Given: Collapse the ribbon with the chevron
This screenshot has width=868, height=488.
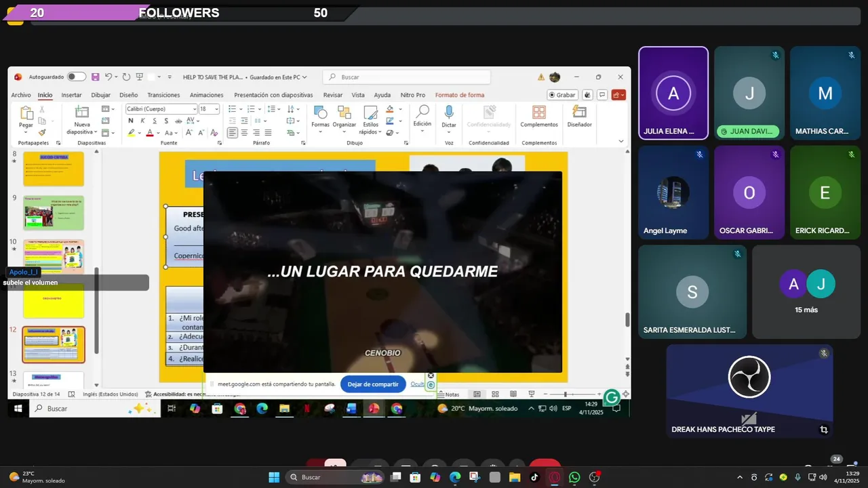Looking at the screenshot, I should (x=621, y=141).
